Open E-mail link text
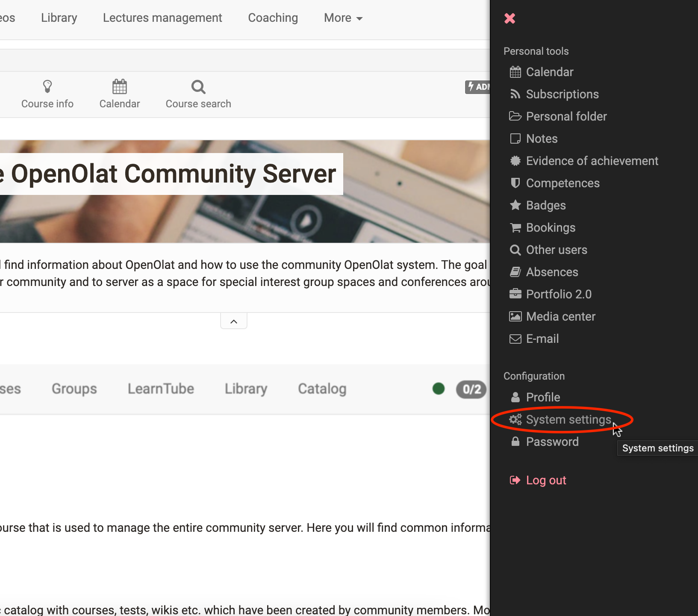The image size is (698, 616). pyautogui.click(x=542, y=339)
